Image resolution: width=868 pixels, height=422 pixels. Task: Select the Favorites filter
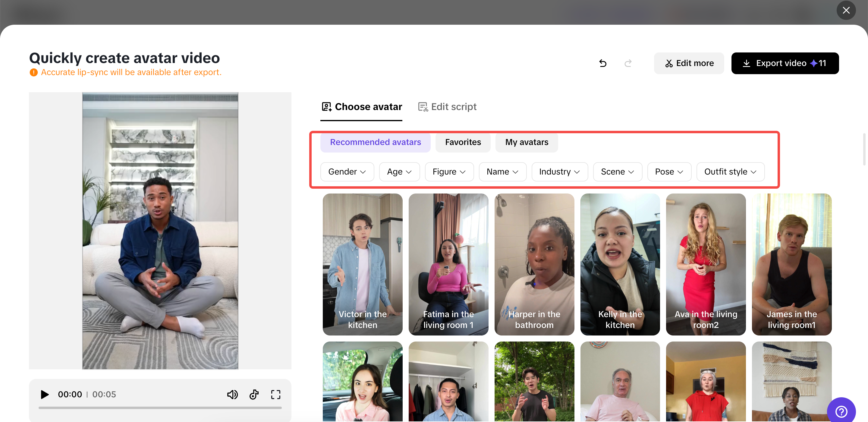(x=463, y=142)
